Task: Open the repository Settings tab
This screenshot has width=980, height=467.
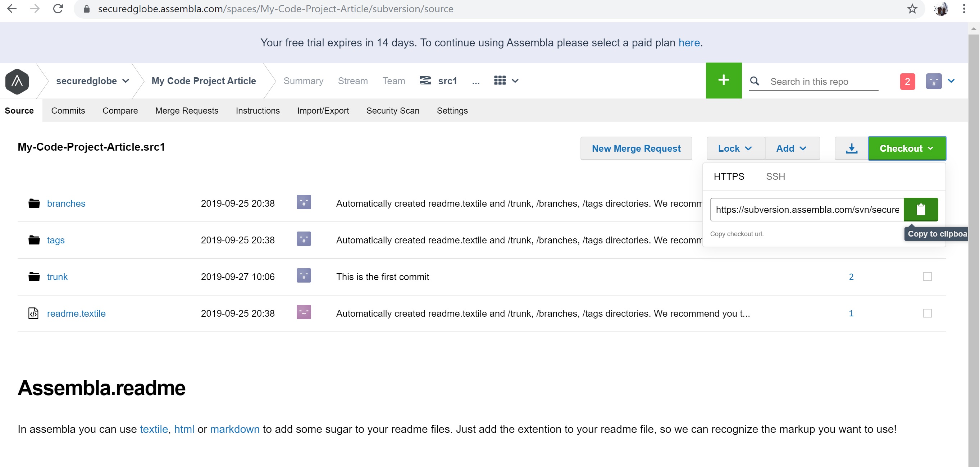Action: 452,111
